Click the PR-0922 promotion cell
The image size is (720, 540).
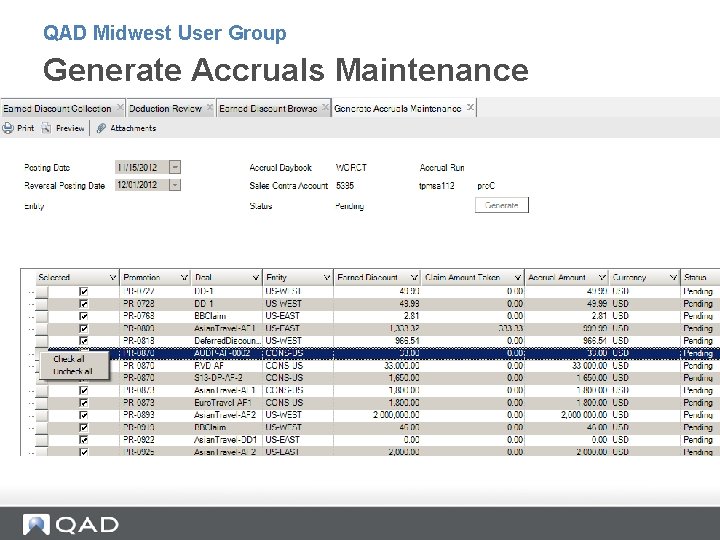(155, 440)
